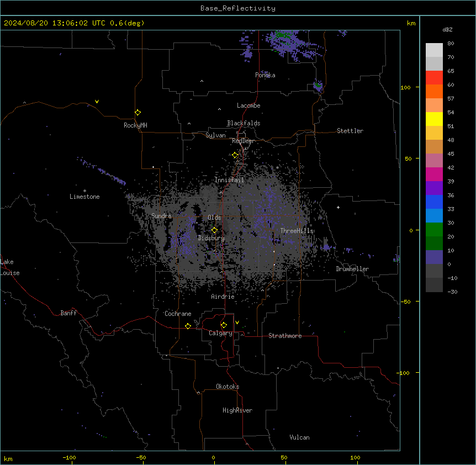
Task: Click the blue 36 dBZ legend color
Action: pyautogui.click(x=434, y=202)
